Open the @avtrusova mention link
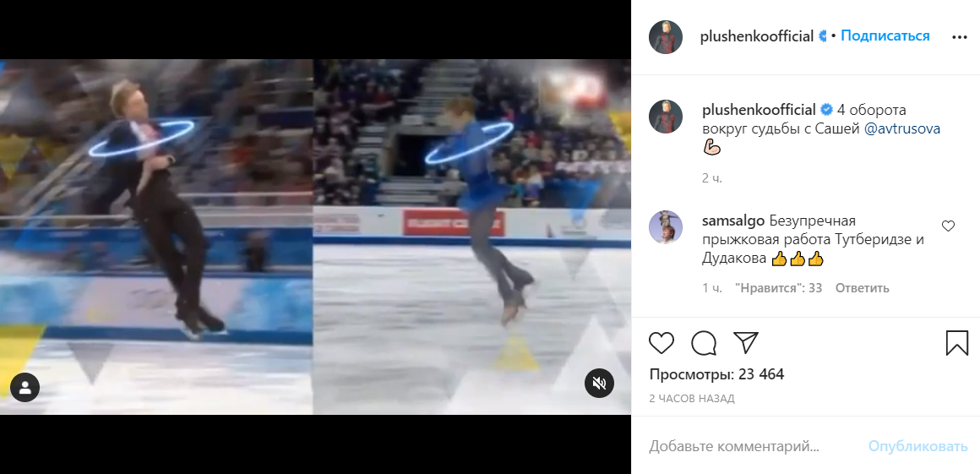 (902, 128)
